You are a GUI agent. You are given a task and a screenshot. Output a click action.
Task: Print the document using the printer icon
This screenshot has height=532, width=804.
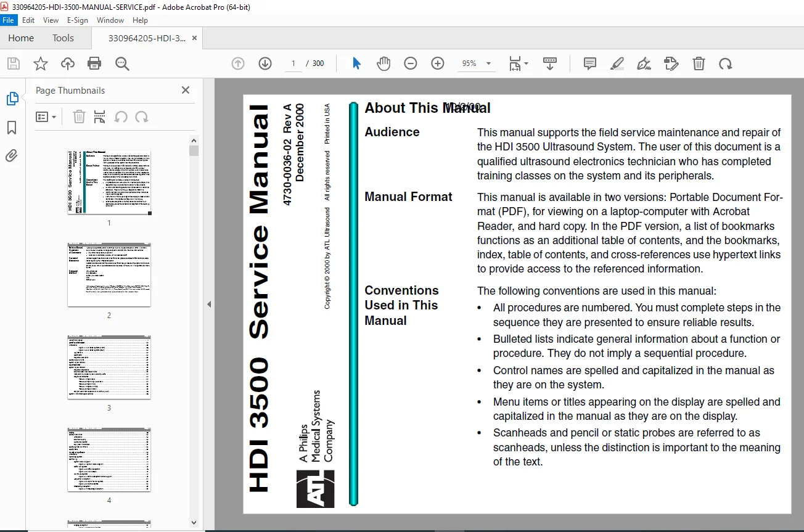[x=94, y=63]
